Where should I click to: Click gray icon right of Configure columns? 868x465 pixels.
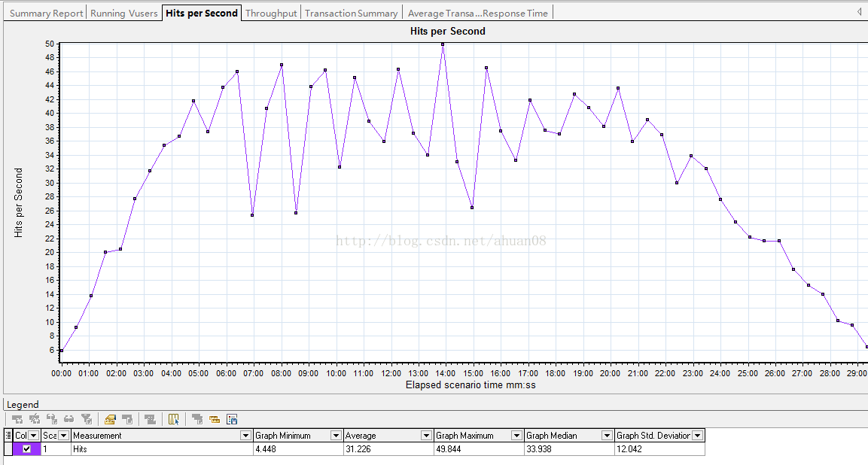click(x=197, y=419)
